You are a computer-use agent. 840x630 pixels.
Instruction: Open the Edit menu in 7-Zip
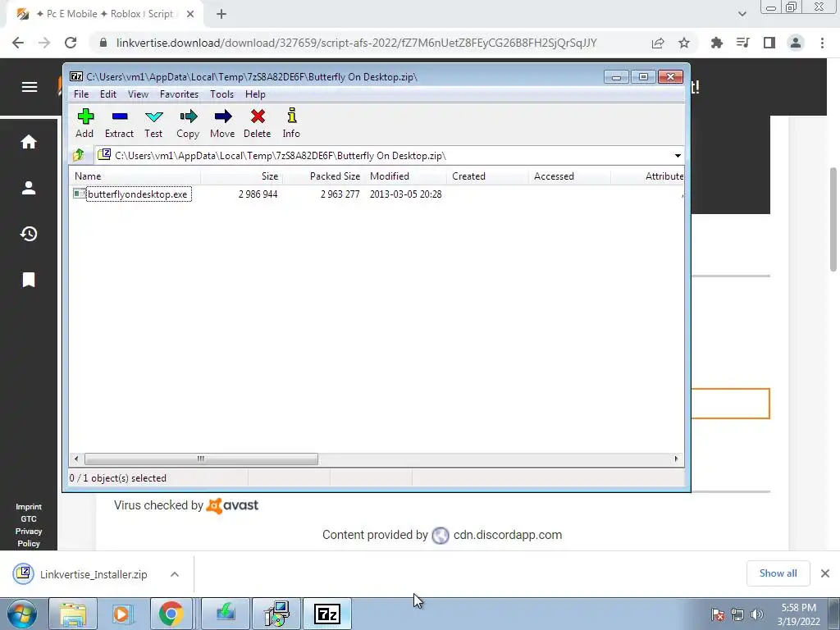click(107, 94)
